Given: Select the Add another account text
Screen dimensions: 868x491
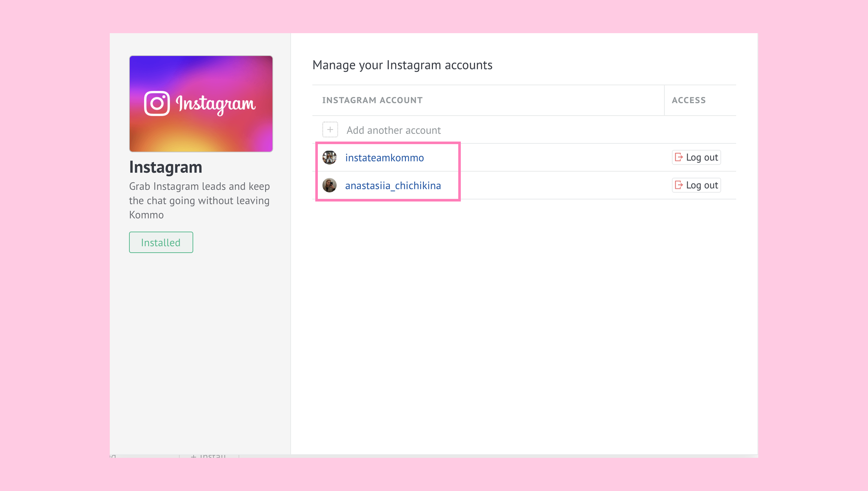Looking at the screenshot, I should point(393,130).
